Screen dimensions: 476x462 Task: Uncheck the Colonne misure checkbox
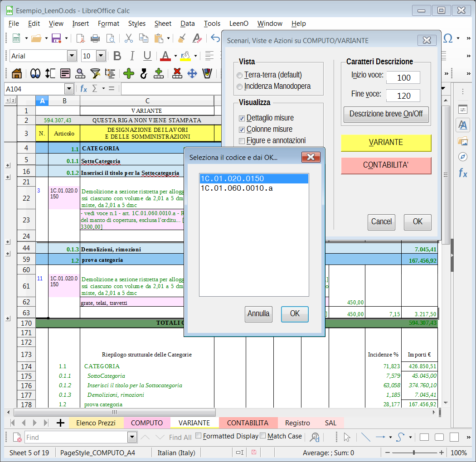242,130
